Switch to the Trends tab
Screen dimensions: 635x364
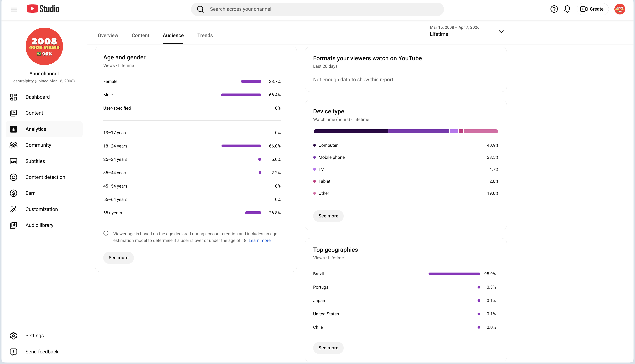[205, 35]
